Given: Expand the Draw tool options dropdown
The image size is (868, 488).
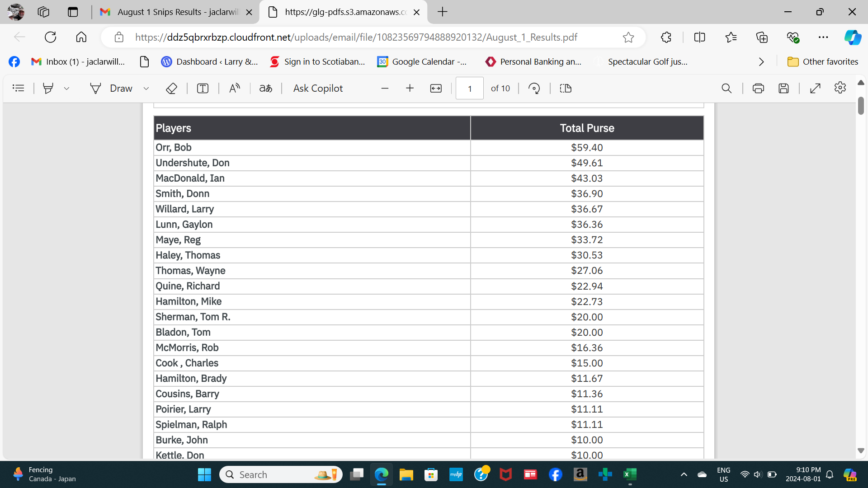Looking at the screenshot, I should (146, 89).
